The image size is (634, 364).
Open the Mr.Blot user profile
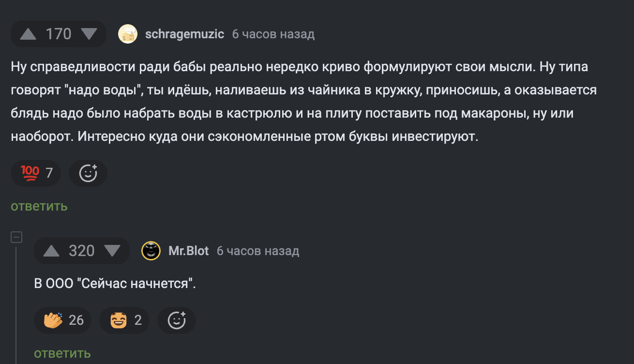tap(188, 251)
